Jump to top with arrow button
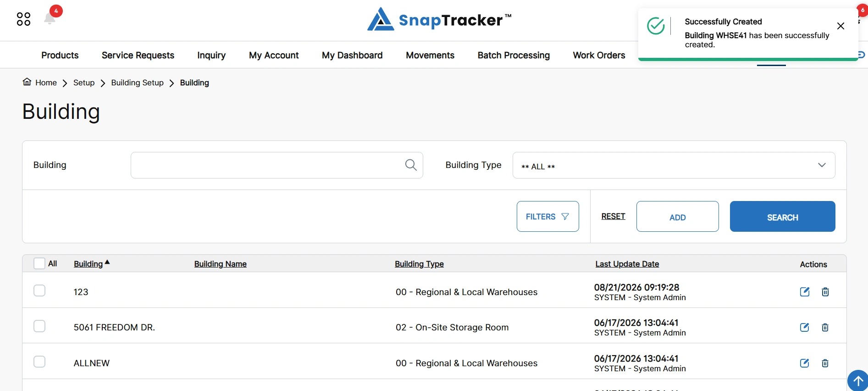This screenshot has height=391, width=868. pos(857,380)
